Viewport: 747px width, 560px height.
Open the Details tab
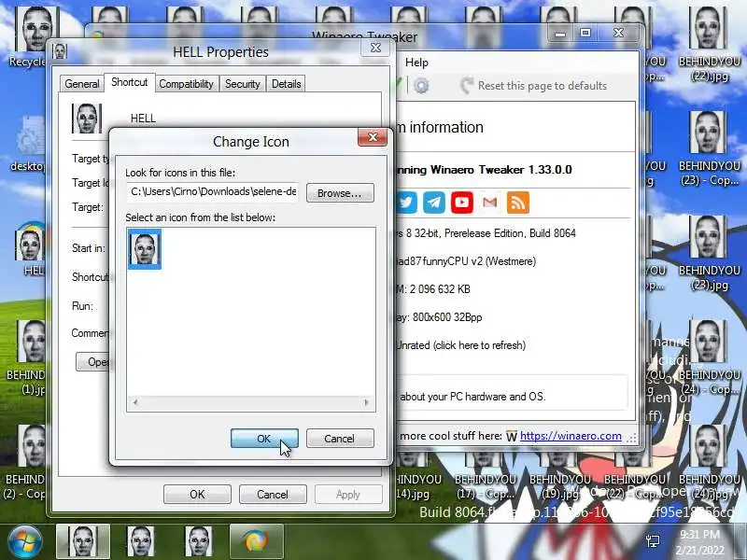tap(287, 84)
